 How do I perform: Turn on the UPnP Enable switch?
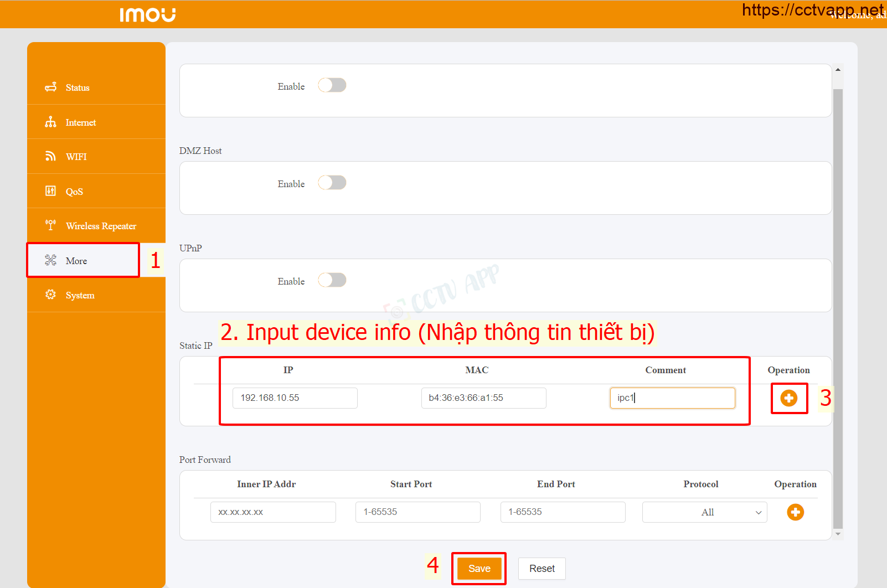[332, 280]
